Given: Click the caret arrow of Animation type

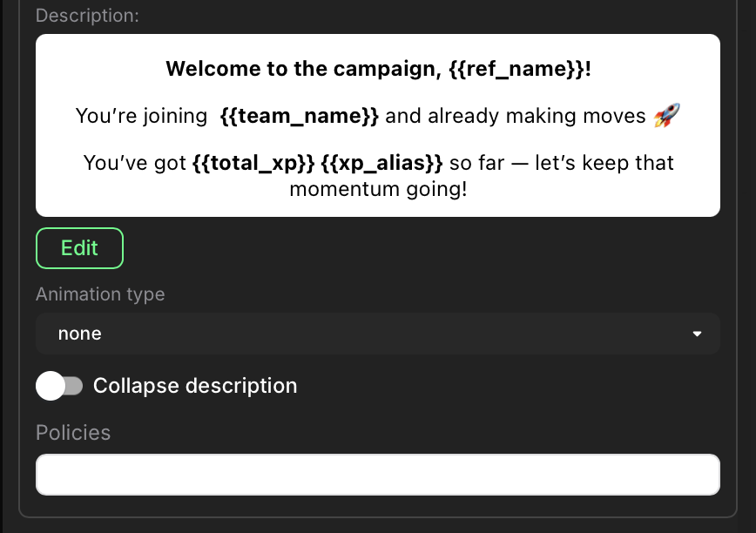Looking at the screenshot, I should [696, 334].
